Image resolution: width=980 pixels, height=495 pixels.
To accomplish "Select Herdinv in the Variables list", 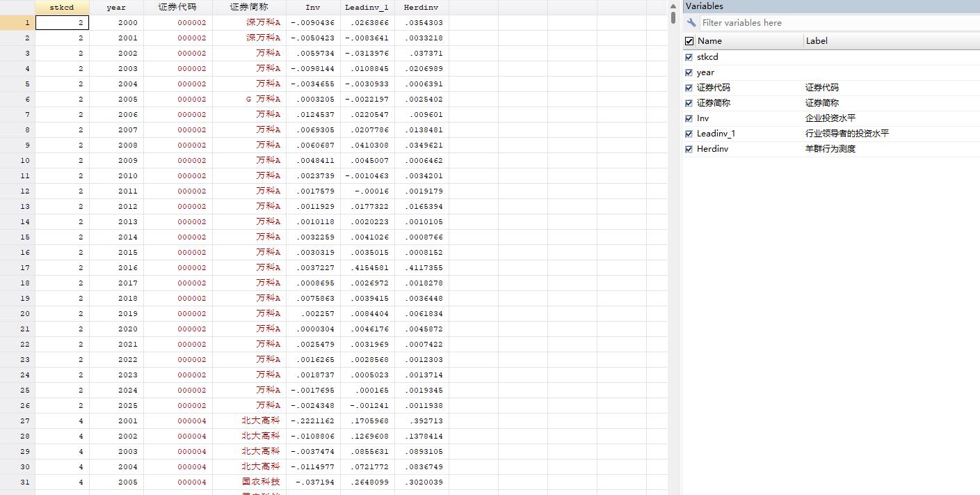I will pos(712,149).
